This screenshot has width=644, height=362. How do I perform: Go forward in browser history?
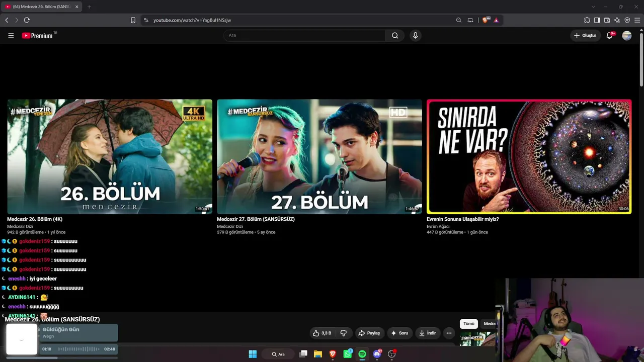[x=17, y=20]
